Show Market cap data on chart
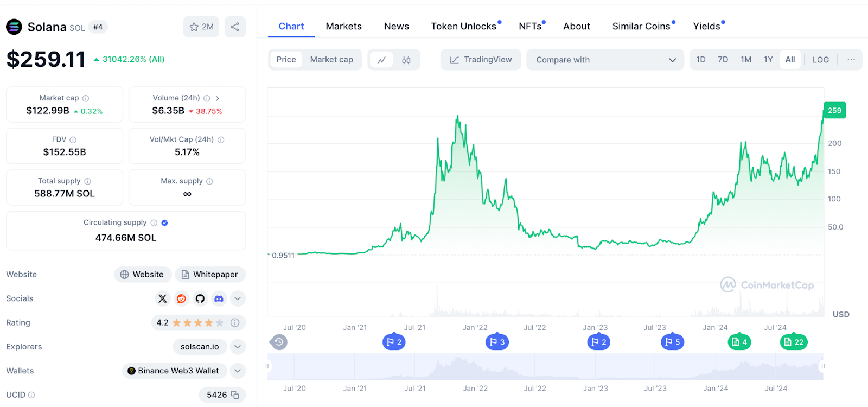 click(331, 60)
